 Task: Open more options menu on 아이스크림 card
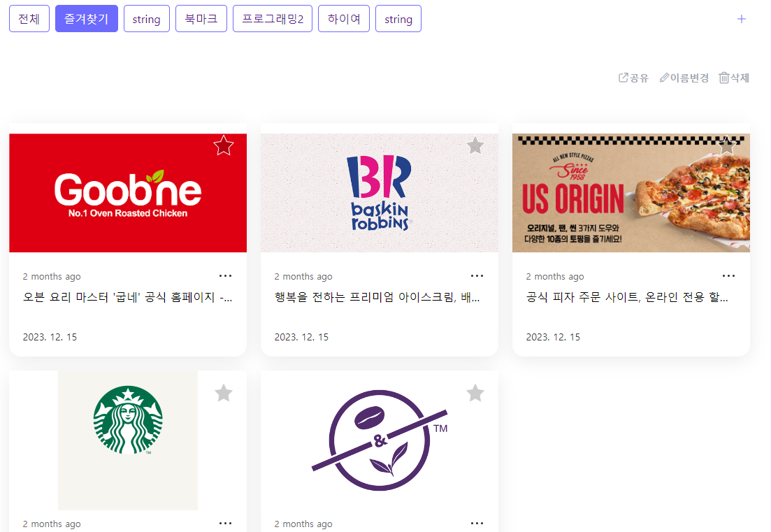(x=477, y=276)
